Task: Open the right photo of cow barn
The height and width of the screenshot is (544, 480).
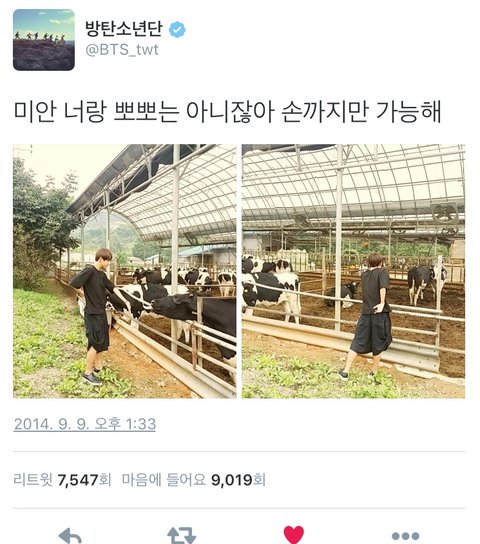Action: point(353,271)
